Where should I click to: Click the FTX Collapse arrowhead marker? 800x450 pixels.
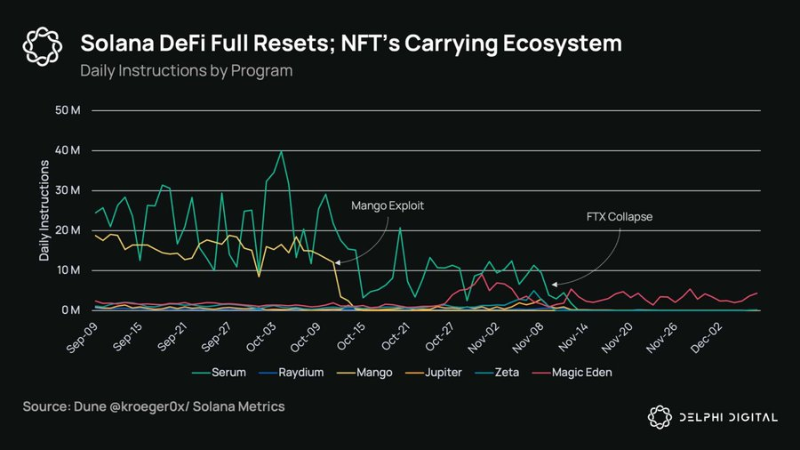click(x=555, y=284)
